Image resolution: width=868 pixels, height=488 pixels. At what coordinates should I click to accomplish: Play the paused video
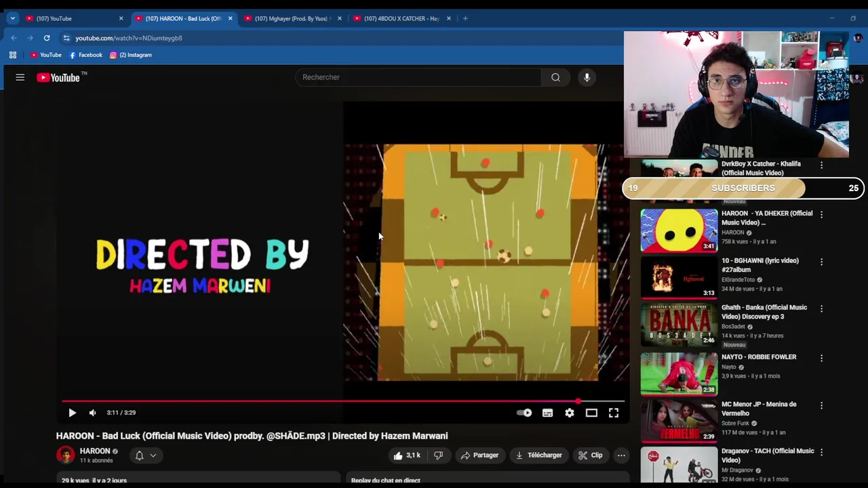[72, 413]
